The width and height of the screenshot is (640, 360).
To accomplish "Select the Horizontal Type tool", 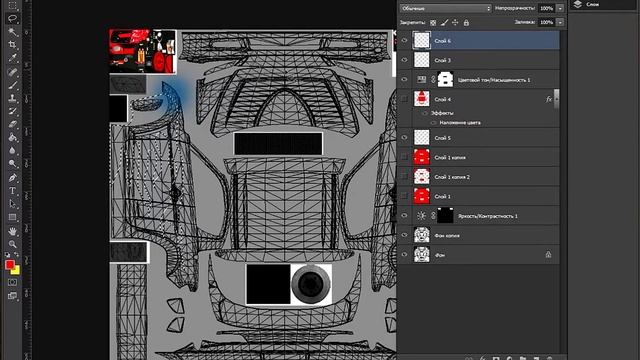I will [12, 191].
